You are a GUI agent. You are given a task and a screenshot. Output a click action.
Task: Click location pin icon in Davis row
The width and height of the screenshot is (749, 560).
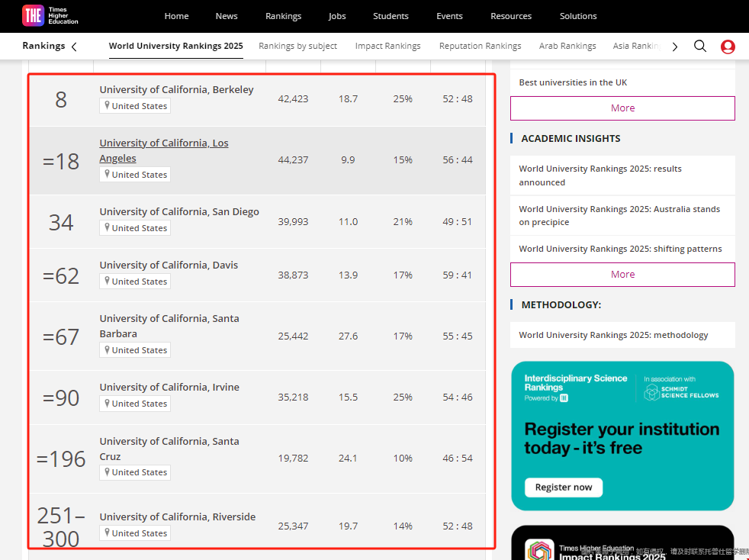coord(107,281)
